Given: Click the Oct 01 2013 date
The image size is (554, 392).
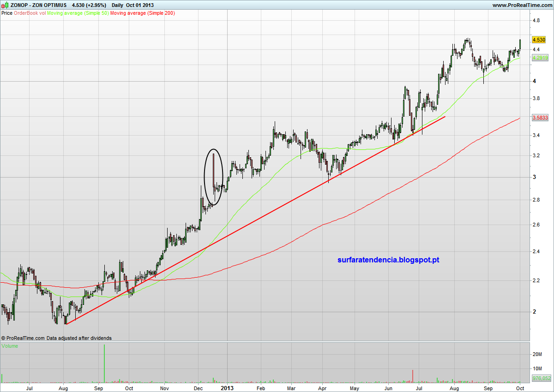Looking at the screenshot, I should [x=140, y=5].
